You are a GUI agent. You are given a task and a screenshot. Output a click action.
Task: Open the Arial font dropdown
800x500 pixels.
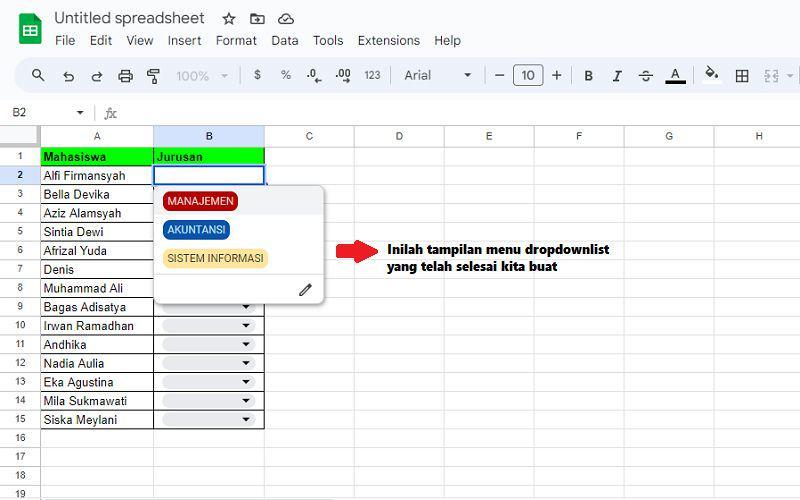[x=437, y=76]
